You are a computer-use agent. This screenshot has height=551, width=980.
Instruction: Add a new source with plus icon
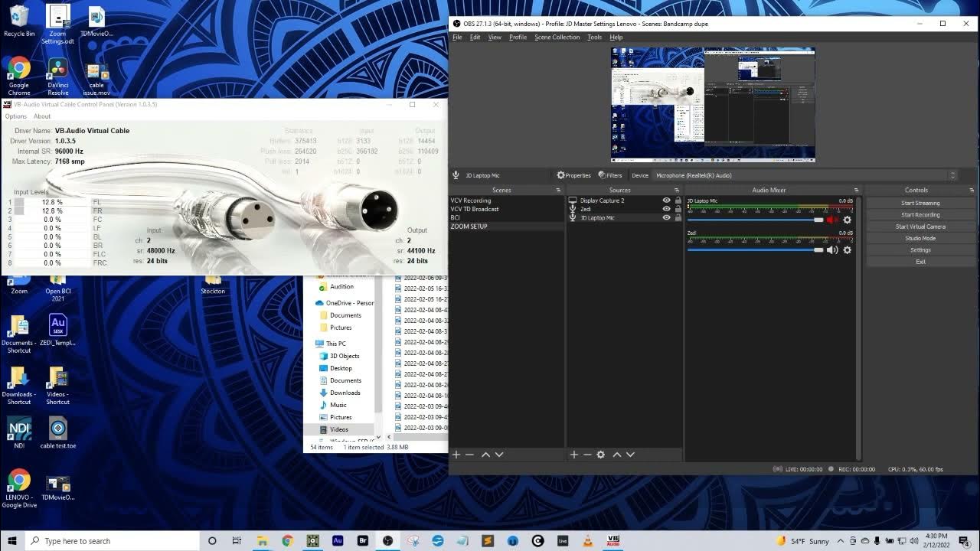(574, 455)
